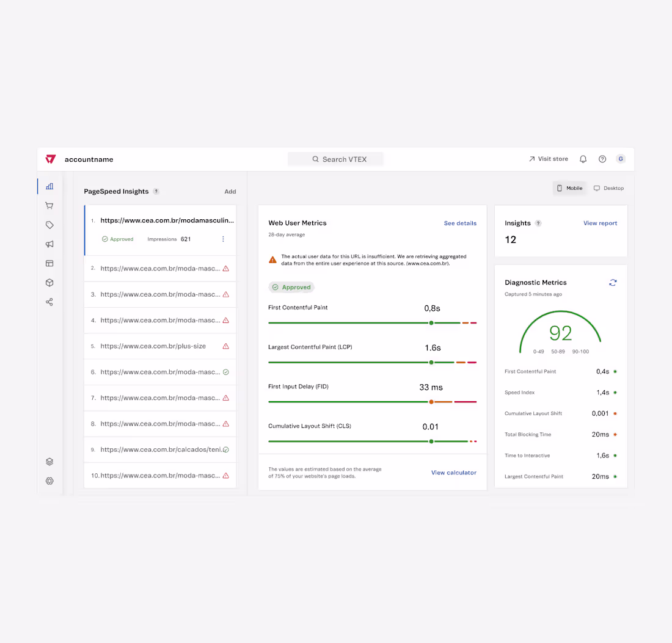Select the shopping cart icon in sidebar
672x643 pixels.
[49, 205]
